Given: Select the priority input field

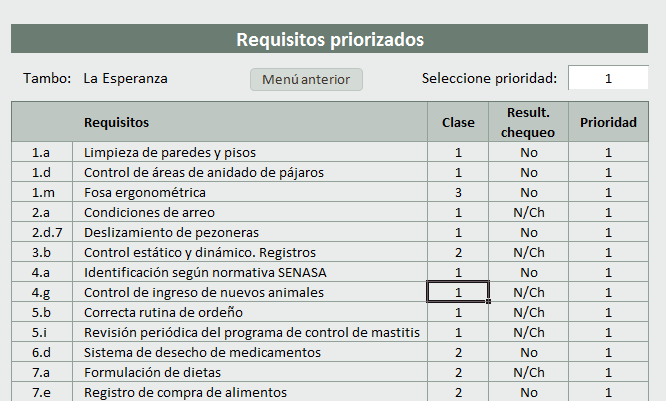Looking at the screenshot, I should click(608, 78).
